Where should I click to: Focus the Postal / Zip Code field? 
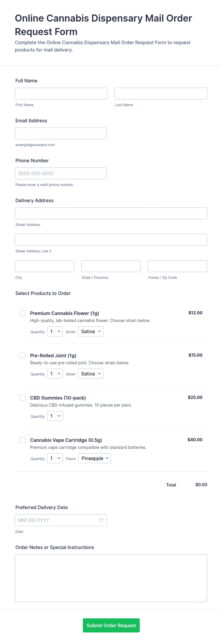(x=177, y=266)
